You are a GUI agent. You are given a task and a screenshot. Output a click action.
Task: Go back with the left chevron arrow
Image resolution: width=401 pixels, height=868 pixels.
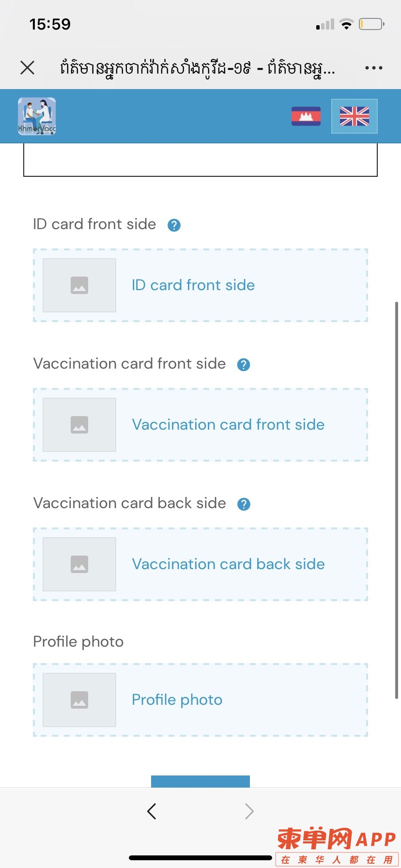152,811
